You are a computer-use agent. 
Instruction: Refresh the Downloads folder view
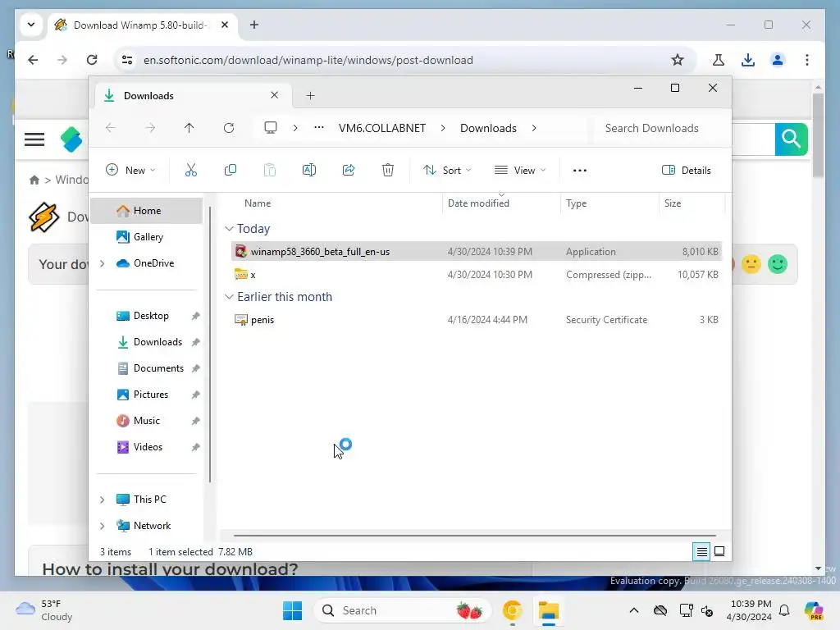(x=229, y=128)
